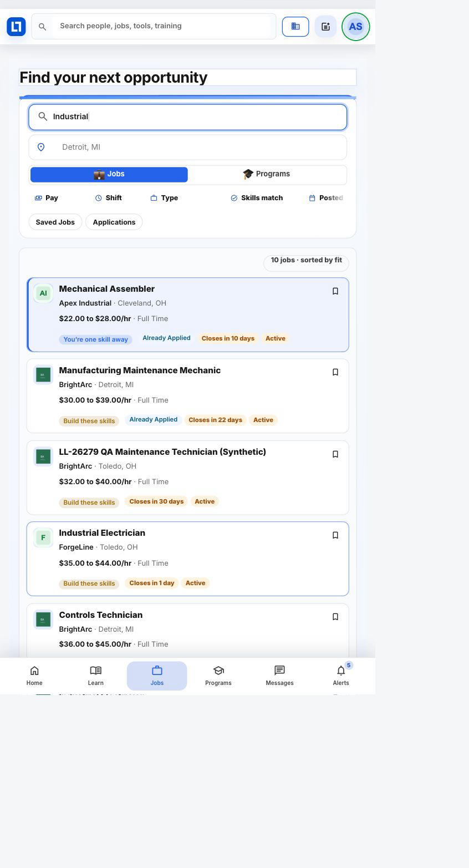The width and height of the screenshot is (469, 868).
Task: Open the Industrial Electrician job title
Action: 102,533
